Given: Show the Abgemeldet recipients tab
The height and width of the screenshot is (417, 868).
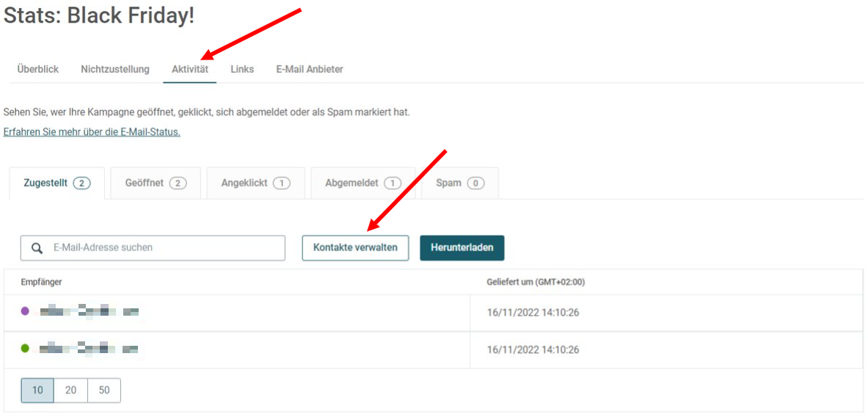Looking at the screenshot, I should click(x=363, y=184).
